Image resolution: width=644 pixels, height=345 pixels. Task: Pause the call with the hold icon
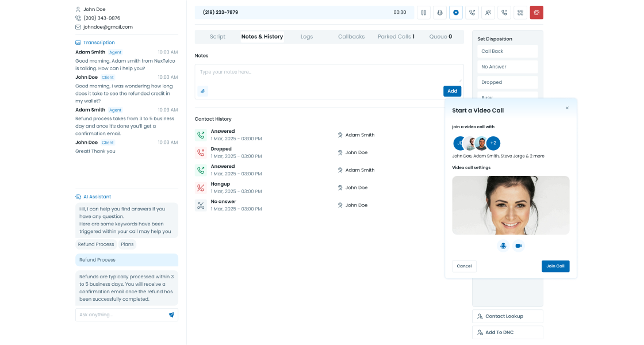click(423, 12)
